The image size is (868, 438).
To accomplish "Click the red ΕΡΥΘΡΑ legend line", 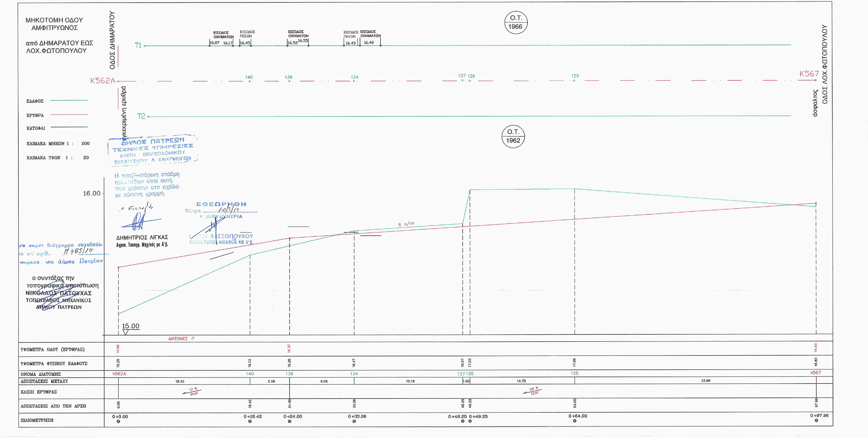I will (x=69, y=114).
